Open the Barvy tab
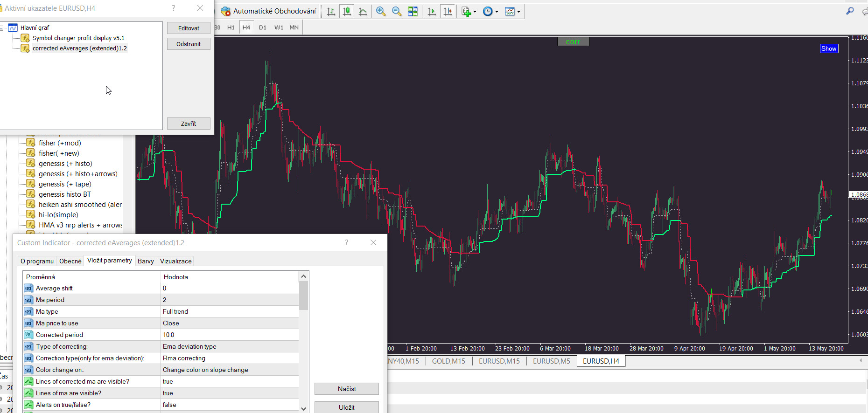Viewport: 868px width, 413px height. click(146, 261)
